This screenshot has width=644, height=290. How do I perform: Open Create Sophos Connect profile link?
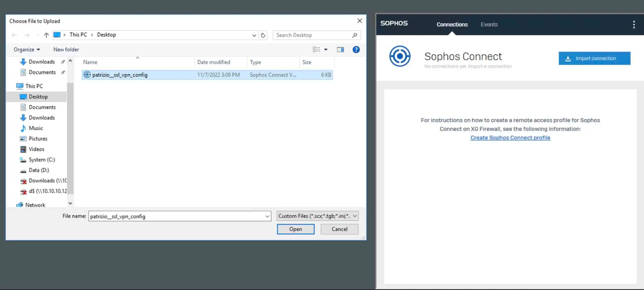point(510,137)
